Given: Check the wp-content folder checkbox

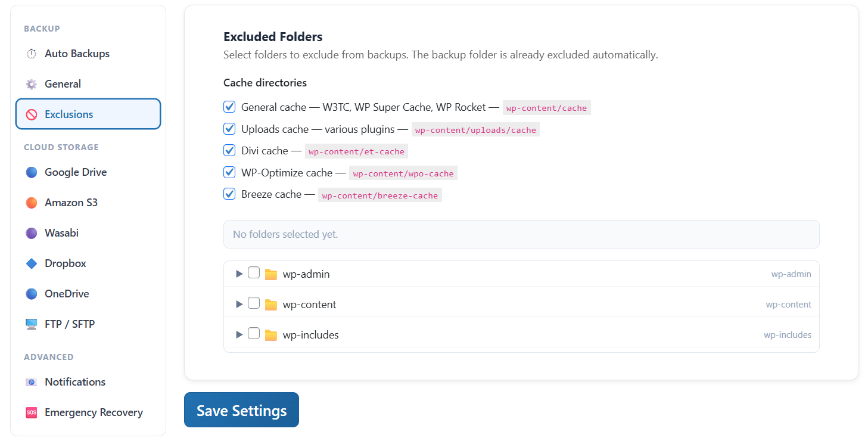Looking at the screenshot, I should 254,303.
